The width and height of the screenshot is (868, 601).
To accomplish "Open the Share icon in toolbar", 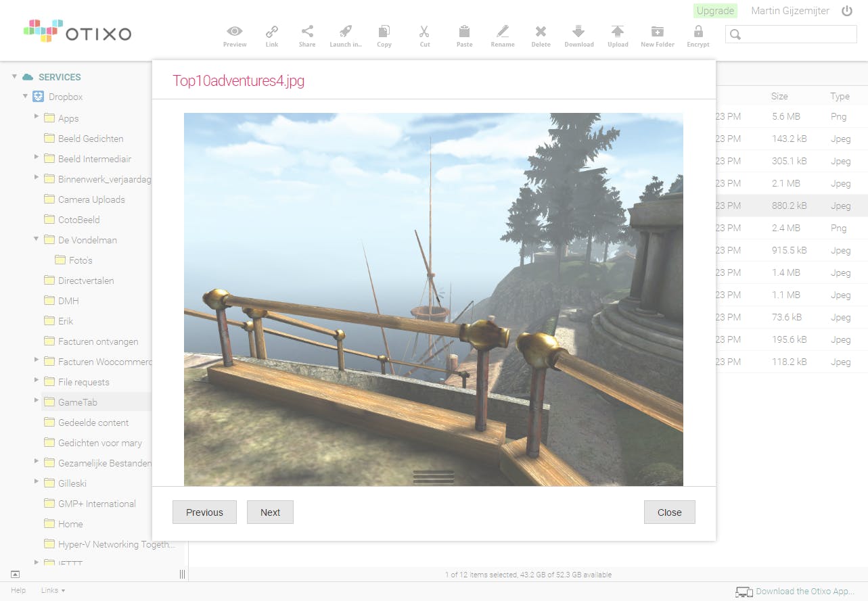I will (x=307, y=31).
